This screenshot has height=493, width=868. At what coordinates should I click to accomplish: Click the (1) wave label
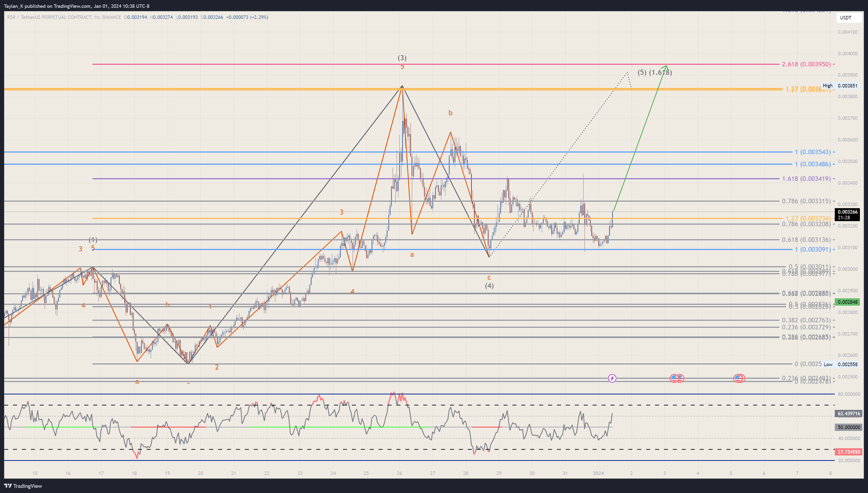(x=93, y=240)
